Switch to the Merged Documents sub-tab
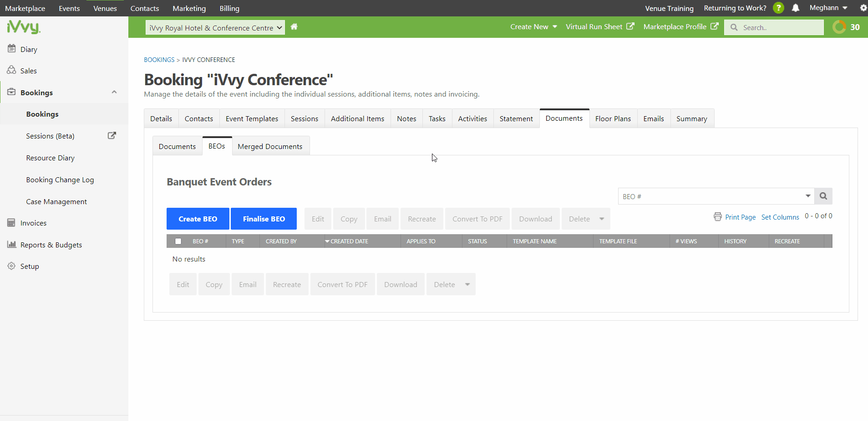This screenshot has width=868, height=421. (x=270, y=146)
